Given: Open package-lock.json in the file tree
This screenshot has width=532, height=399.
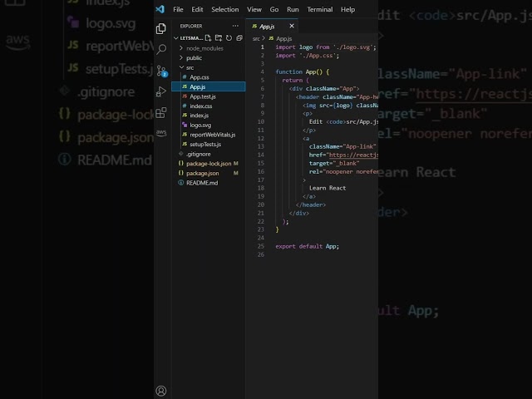Looking at the screenshot, I should click(209, 164).
